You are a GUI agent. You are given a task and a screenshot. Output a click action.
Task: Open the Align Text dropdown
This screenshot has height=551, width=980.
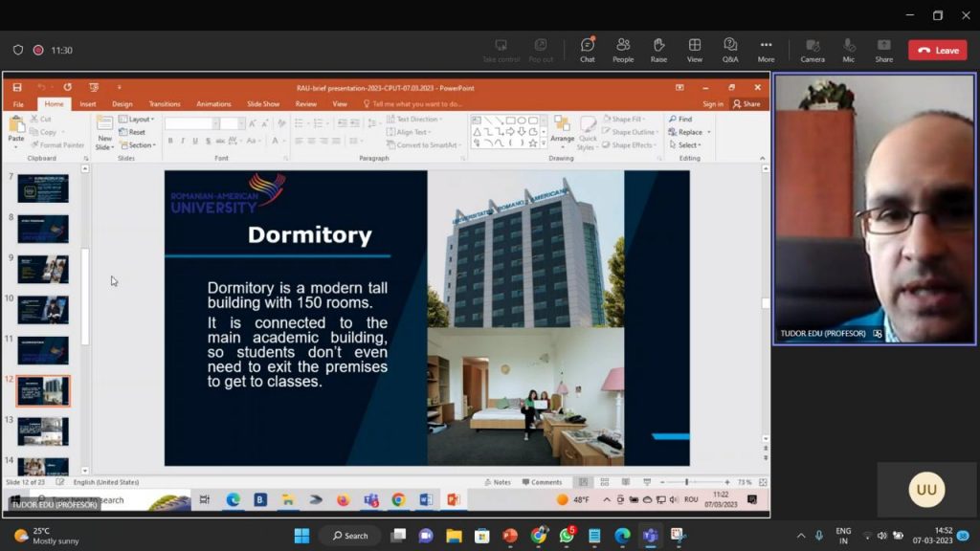click(x=409, y=132)
